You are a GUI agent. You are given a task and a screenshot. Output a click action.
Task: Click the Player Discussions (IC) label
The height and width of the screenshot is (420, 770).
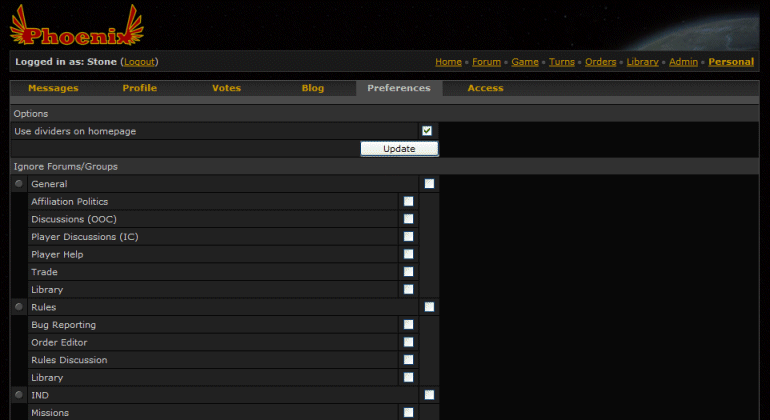click(x=84, y=237)
